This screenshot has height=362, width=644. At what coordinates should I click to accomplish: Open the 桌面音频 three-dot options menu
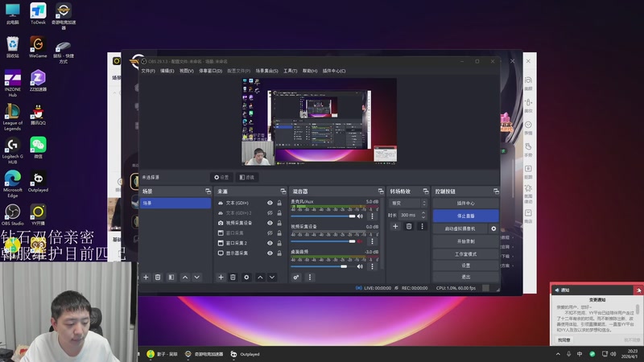click(x=373, y=265)
